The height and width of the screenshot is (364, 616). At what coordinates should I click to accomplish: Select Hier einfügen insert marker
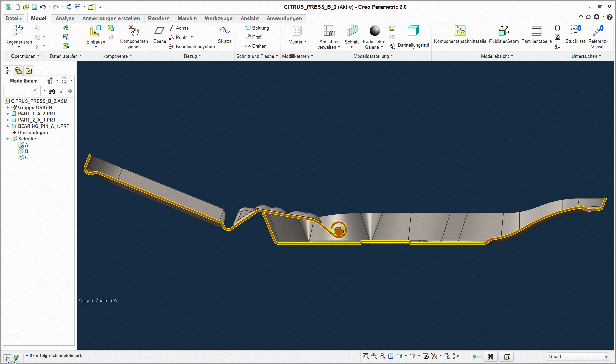pyautogui.click(x=30, y=132)
